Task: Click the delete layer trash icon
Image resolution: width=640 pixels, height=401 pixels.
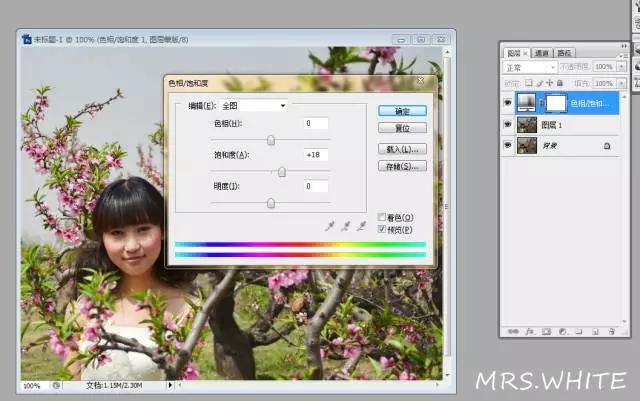Action: [x=609, y=331]
